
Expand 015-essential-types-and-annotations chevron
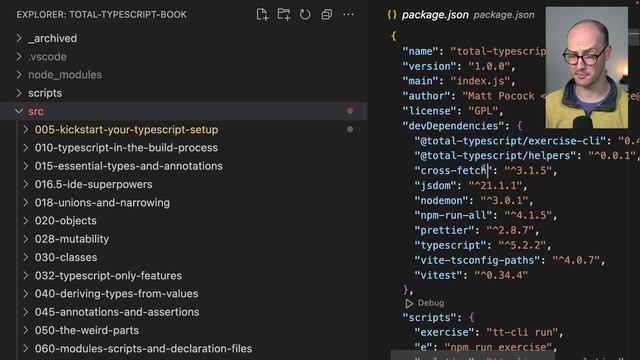click(26, 166)
